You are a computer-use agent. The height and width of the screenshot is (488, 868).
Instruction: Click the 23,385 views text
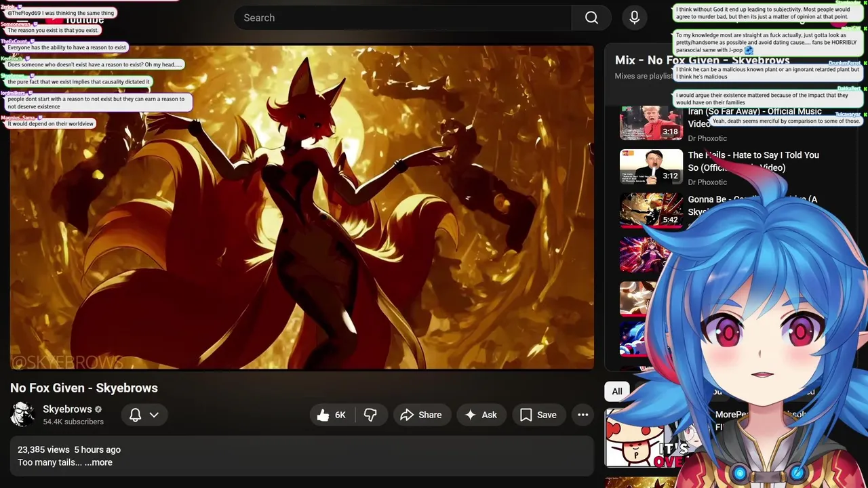(x=43, y=449)
